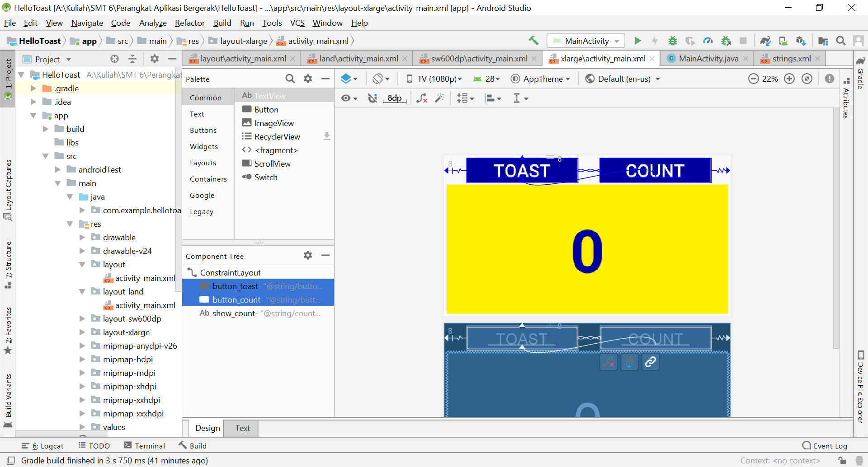Open the Debug tool with the bug icon
Image resolution: width=868 pixels, height=467 pixels.
coord(672,41)
